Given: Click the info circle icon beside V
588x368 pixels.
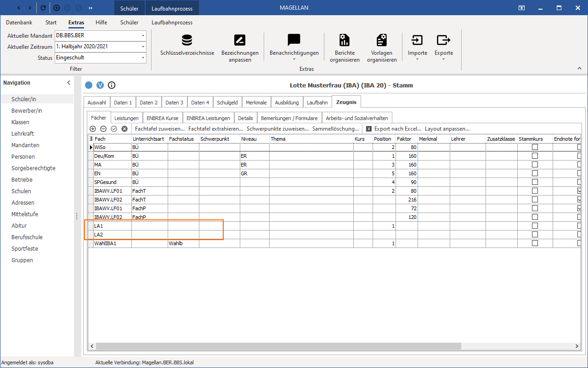Looking at the screenshot, I should (x=111, y=85).
